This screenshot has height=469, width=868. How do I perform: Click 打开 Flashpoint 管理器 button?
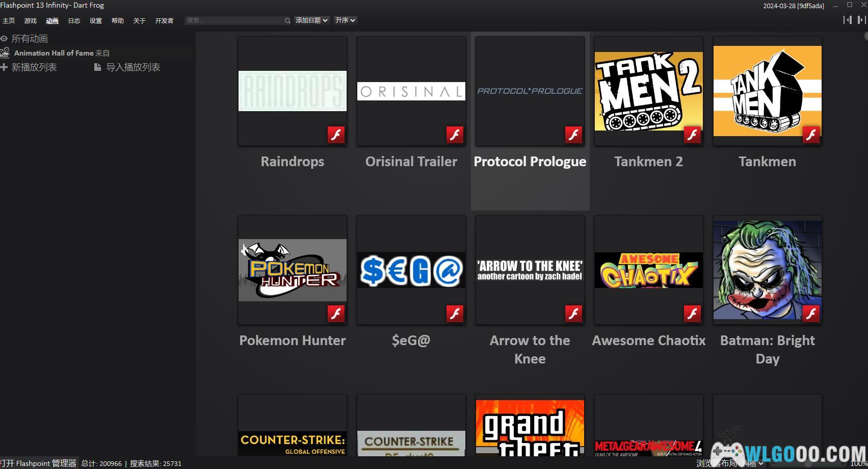pos(38,463)
